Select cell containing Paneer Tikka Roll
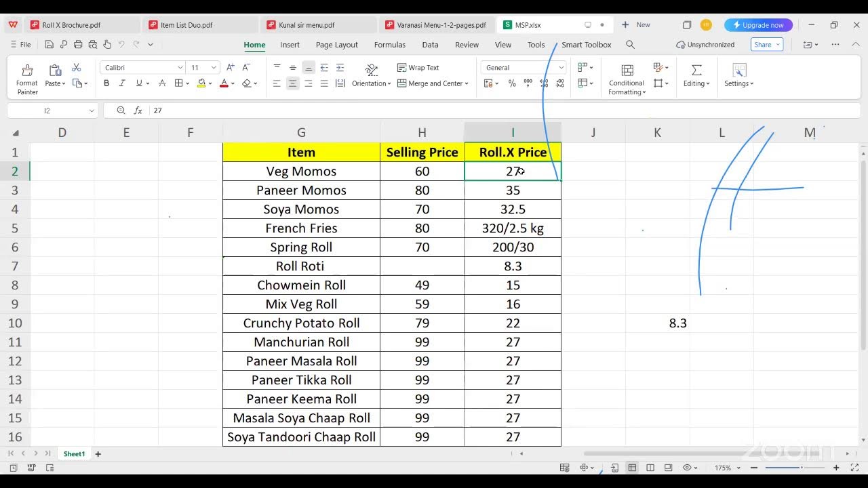 (301, 380)
